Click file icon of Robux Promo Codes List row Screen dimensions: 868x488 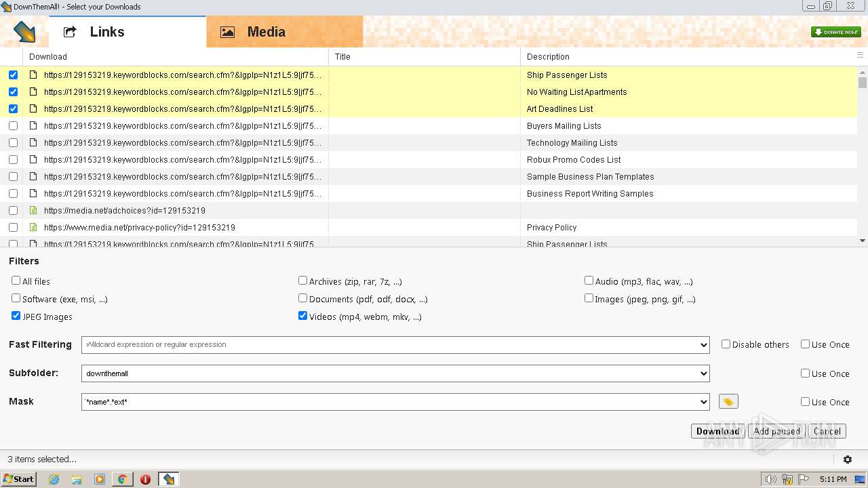coord(33,159)
